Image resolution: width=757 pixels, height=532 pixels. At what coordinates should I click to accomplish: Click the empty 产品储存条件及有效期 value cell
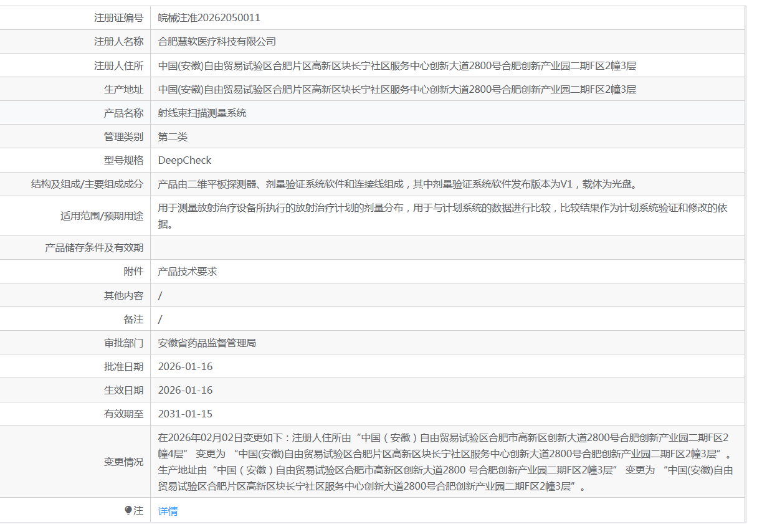[x=447, y=248]
